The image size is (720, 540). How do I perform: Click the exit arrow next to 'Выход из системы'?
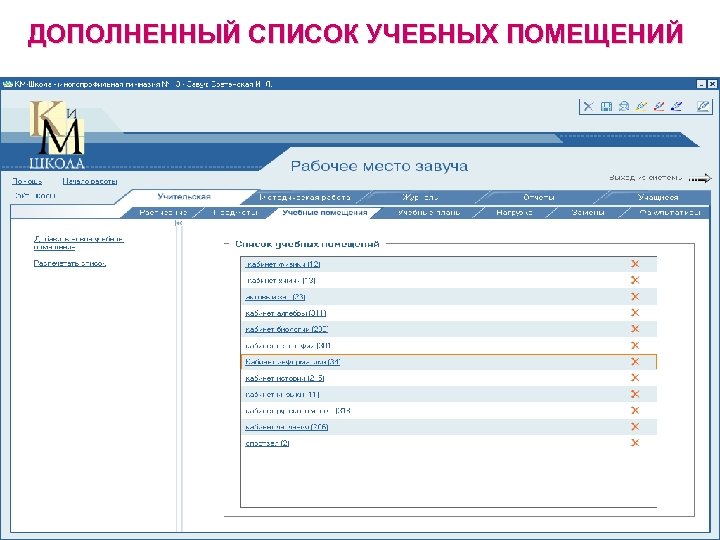tap(700, 179)
